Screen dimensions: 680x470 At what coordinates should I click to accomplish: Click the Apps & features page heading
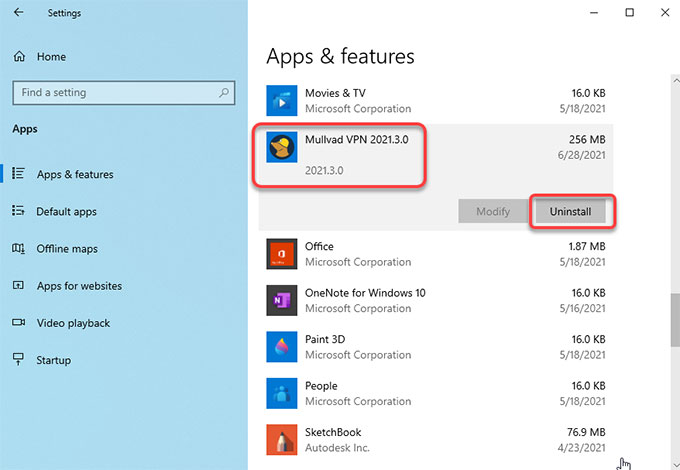[x=340, y=56]
